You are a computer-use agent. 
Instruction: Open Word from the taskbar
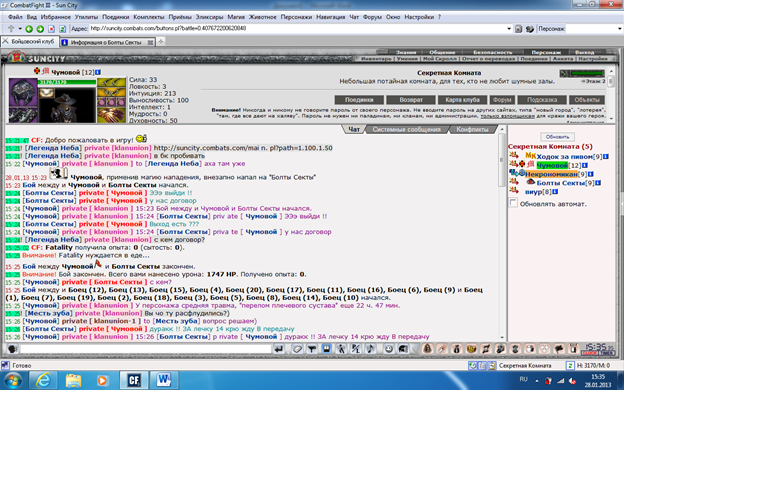[x=164, y=380]
